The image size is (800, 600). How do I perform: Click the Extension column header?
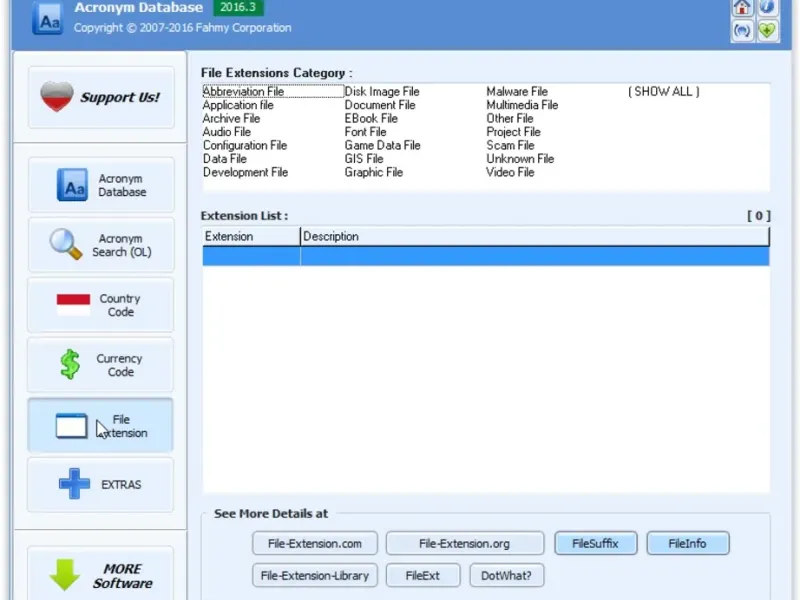(252, 236)
